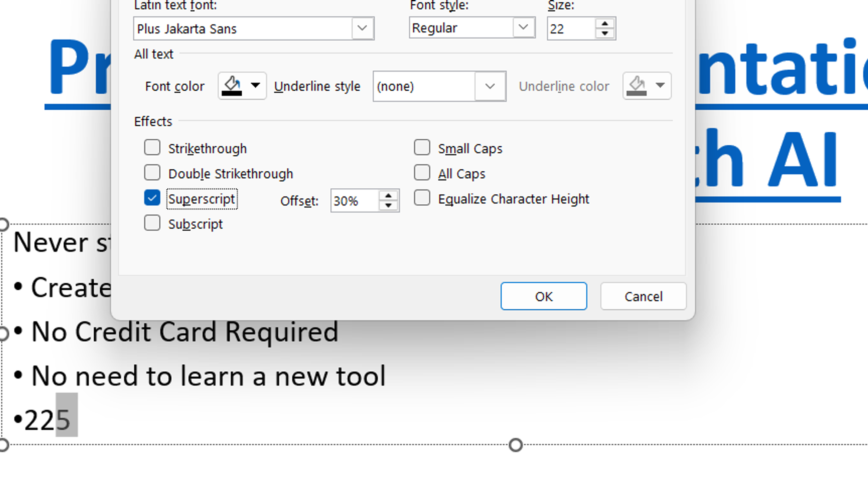The height and width of the screenshot is (504, 868).
Task: Click the underline color dropdown arrow
Action: click(x=659, y=85)
